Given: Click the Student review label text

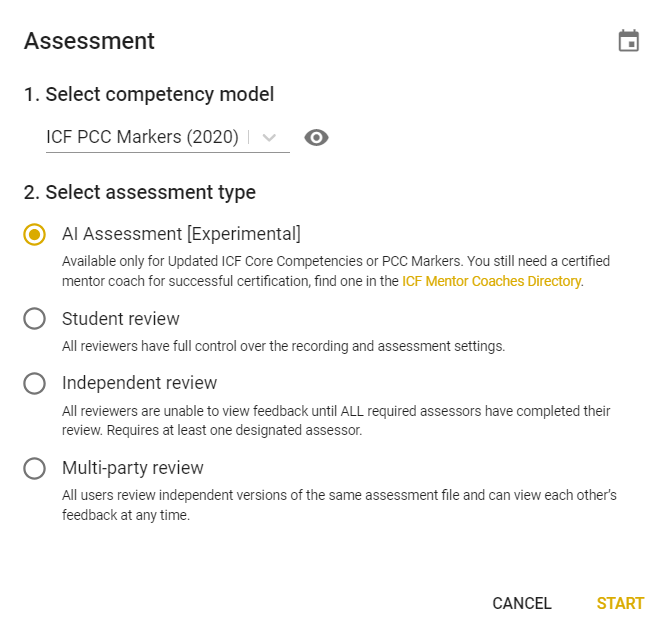Looking at the screenshot, I should 121,319.
